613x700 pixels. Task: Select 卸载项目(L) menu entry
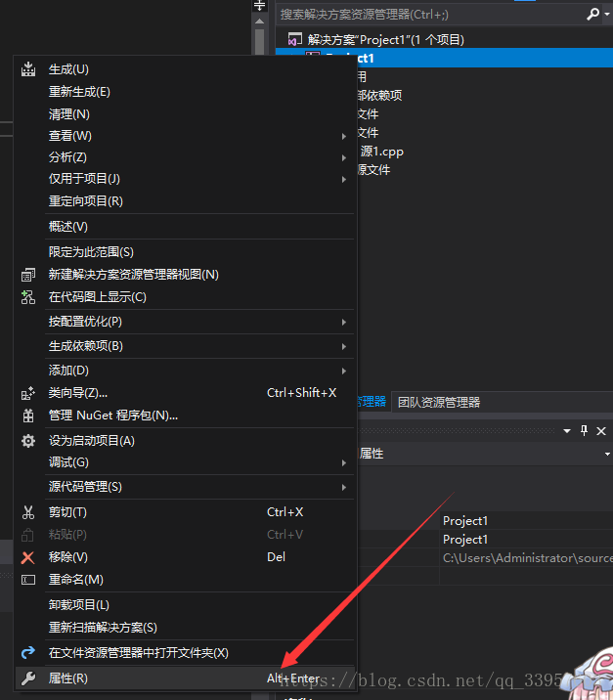[78, 605]
